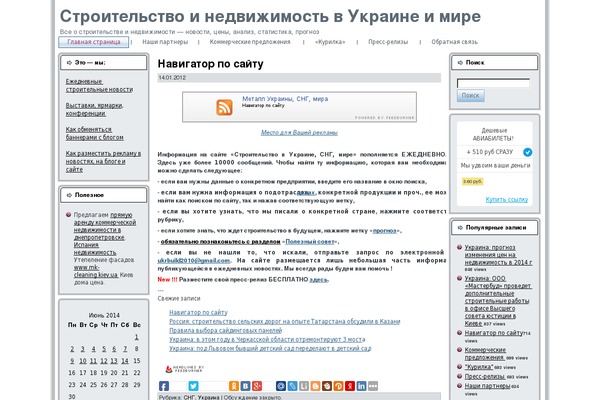Go to «Курилка» menu item
The image size is (600, 400).
click(330, 42)
